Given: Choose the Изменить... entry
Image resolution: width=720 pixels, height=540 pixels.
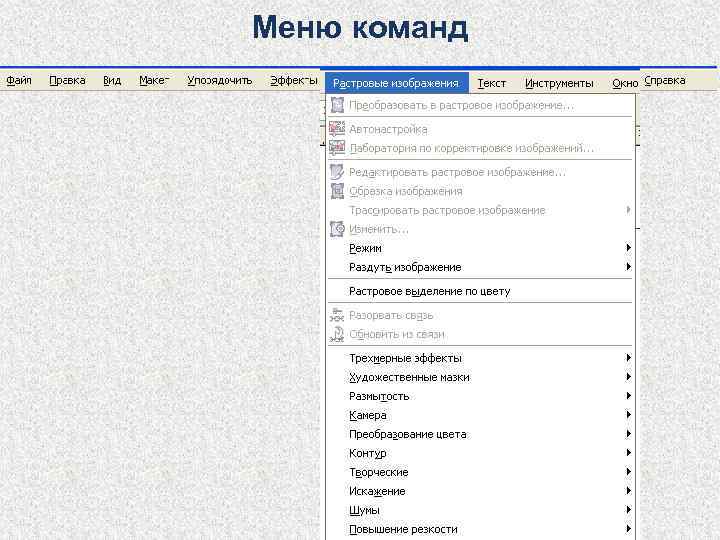Looking at the screenshot, I should (x=480, y=229).
